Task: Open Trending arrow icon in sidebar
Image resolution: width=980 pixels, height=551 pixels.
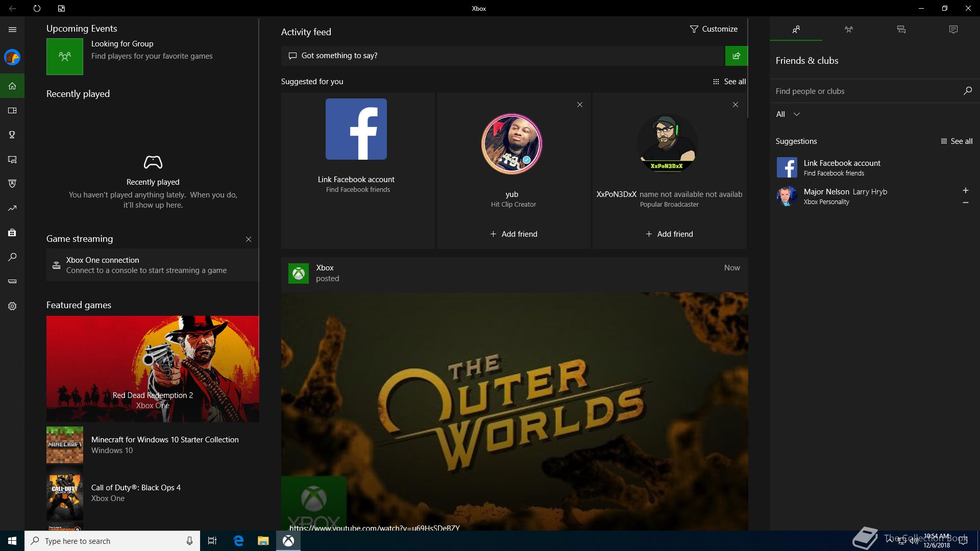Action: click(x=12, y=208)
